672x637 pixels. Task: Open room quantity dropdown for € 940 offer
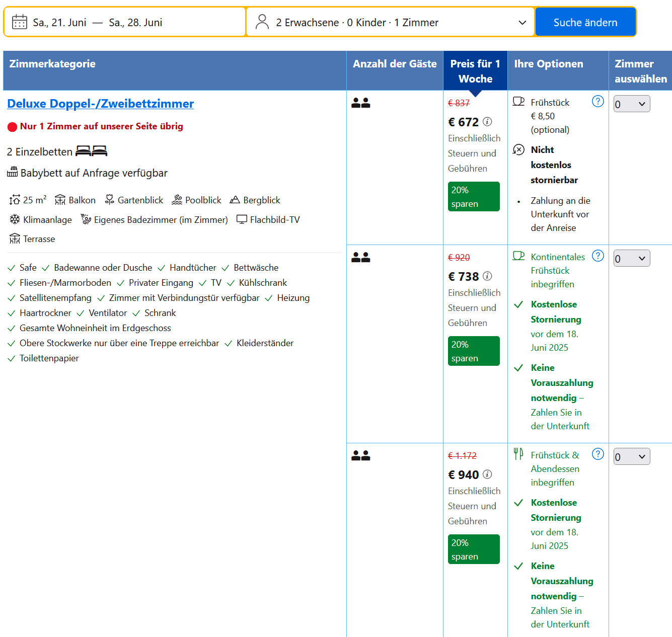pyautogui.click(x=631, y=457)
